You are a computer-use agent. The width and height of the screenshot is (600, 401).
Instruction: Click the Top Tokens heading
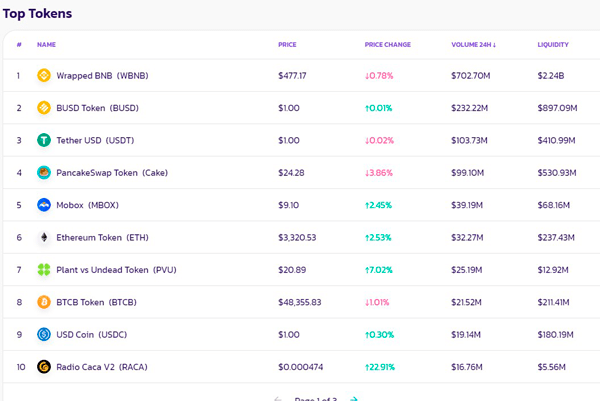[37, 13]
